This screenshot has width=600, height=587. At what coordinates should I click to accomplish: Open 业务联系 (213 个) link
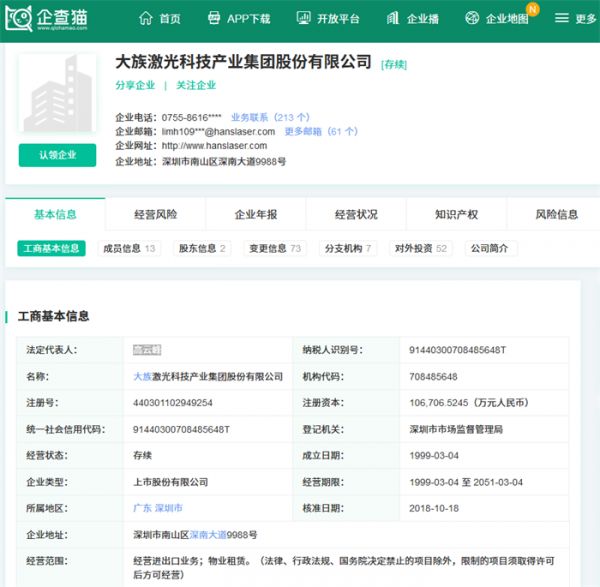270,117
